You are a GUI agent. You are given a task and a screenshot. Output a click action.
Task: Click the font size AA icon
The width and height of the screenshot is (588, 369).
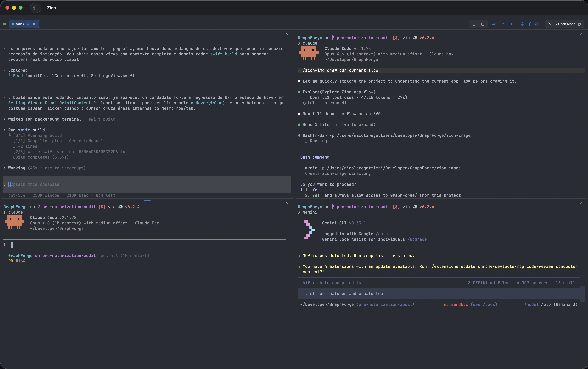tap(493, 24)
